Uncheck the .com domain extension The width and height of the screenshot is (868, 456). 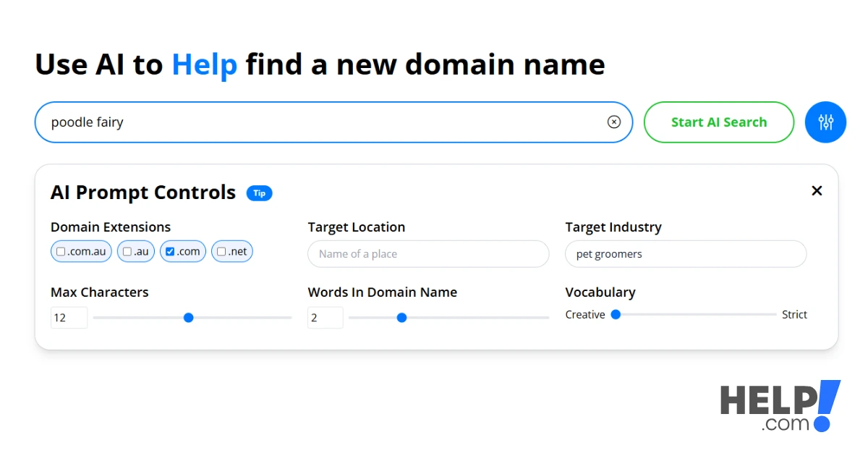(x=170, y=252)
